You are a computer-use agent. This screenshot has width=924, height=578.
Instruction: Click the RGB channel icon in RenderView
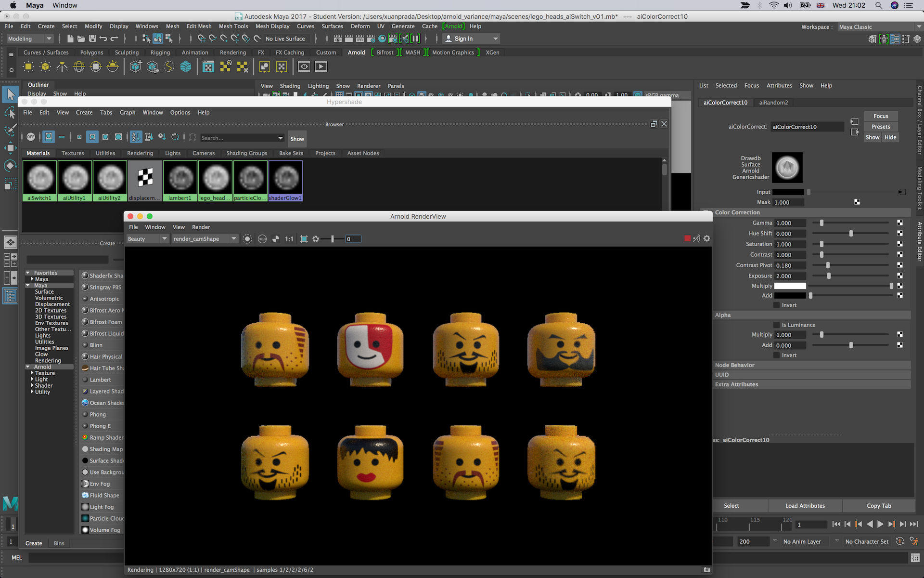coord(262,239)
